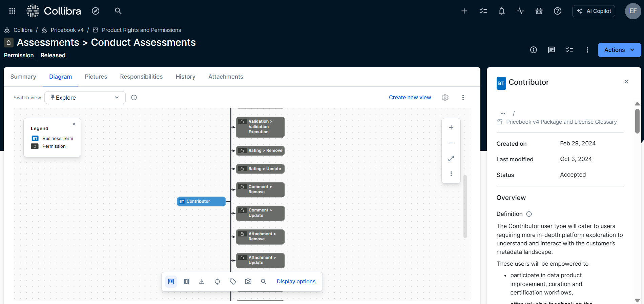Image resolution: width=644 pixels, height=304 pixels.
Task: Toggle fullscreen with the expand arrows icon
Action: [x=451, y=158]
